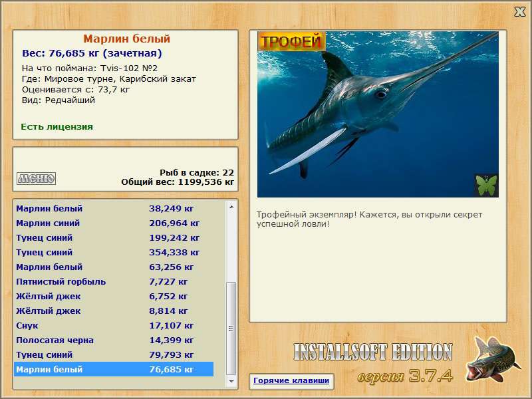Screen dimensions: 532x399
Task: Click the Где: Мировое турне, Карибский закат line
Action: coord(109,79)
